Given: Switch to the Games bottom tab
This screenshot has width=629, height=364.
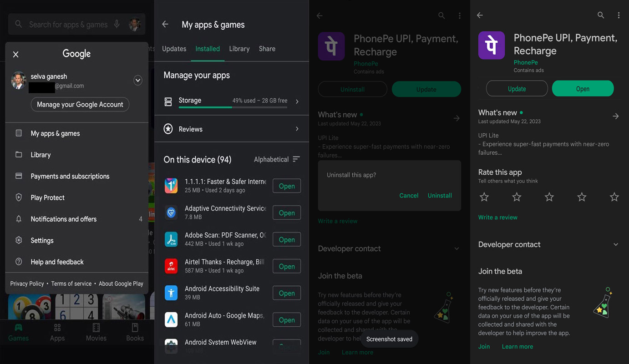Looking at the screenshot, I should coord(19,333).
